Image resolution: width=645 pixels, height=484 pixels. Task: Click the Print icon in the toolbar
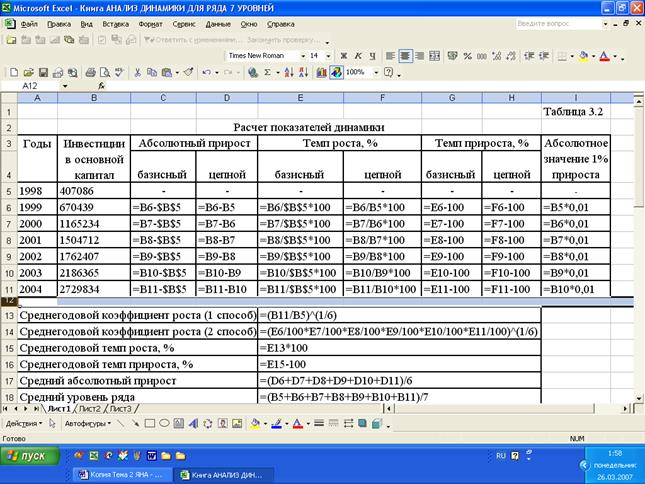coord(90,73)
